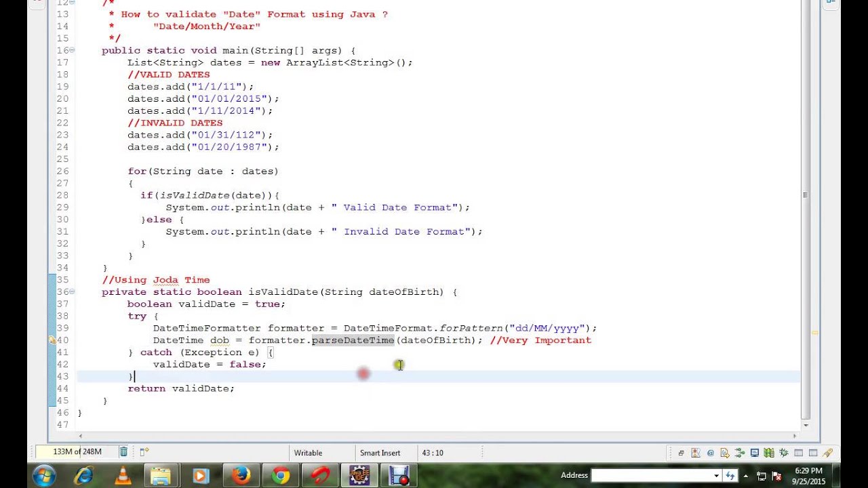This screenshot has width=868, height=488.
Task: Click the heap status '133M of 248M'
Action: click(x=77, y=452)
